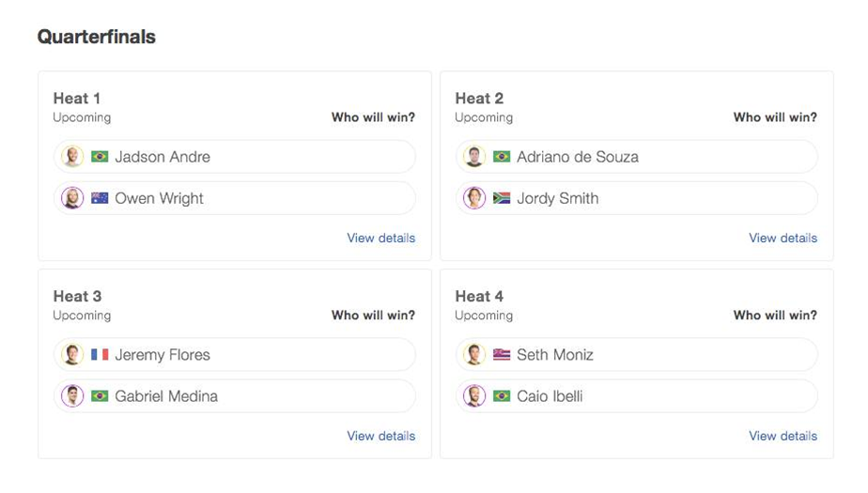Click Adriano de Souza's avatar photo

tap(474, 157)
